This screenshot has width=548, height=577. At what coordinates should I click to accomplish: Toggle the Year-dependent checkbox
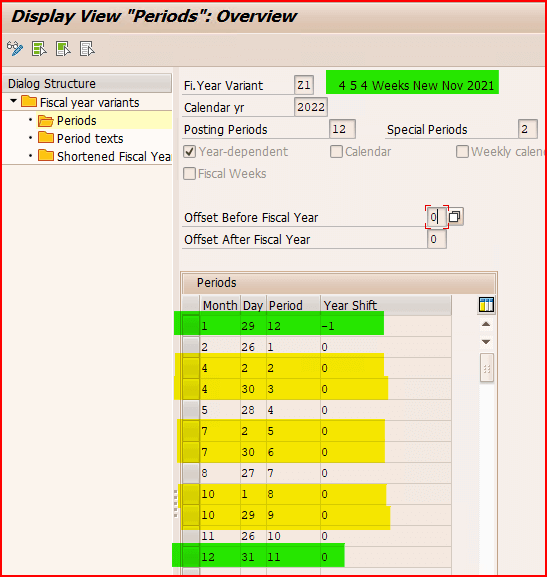pyautogui.click(x=190, y=152)
